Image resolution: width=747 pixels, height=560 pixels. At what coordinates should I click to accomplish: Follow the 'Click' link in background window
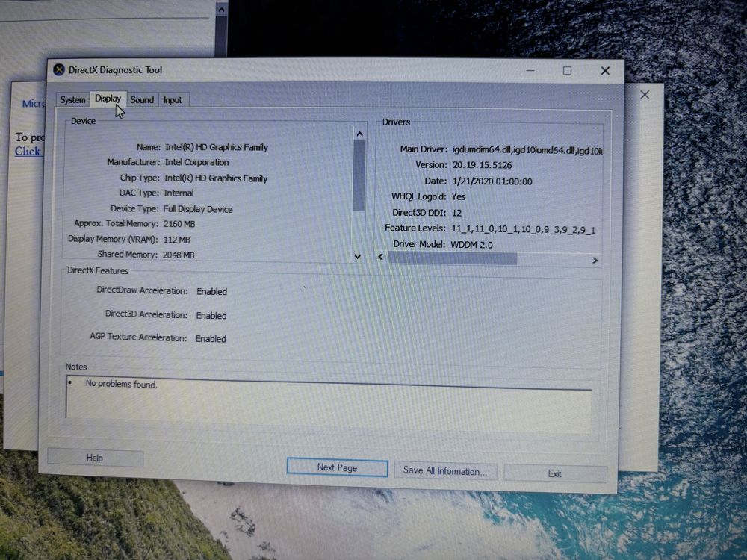[28, 152]
